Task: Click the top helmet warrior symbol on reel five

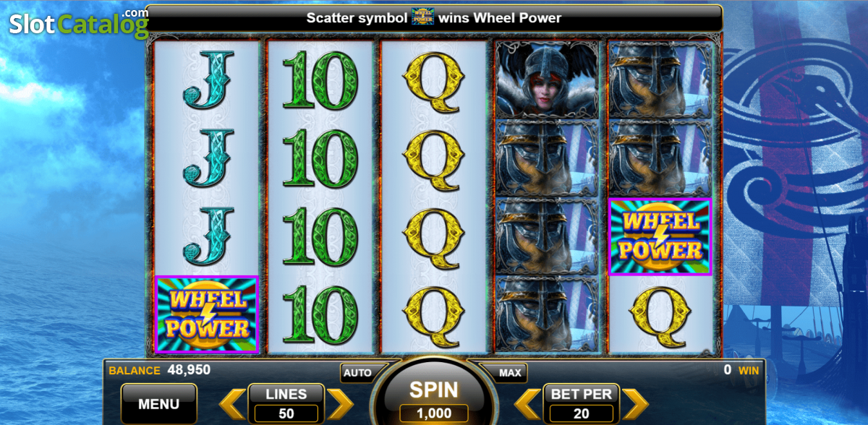Action: coord(660,80)
